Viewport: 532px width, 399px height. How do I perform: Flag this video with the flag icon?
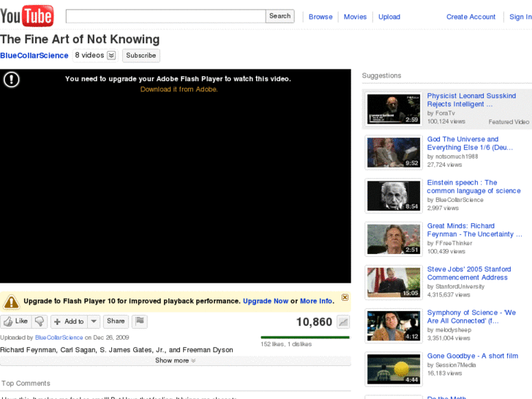(140, 321)
